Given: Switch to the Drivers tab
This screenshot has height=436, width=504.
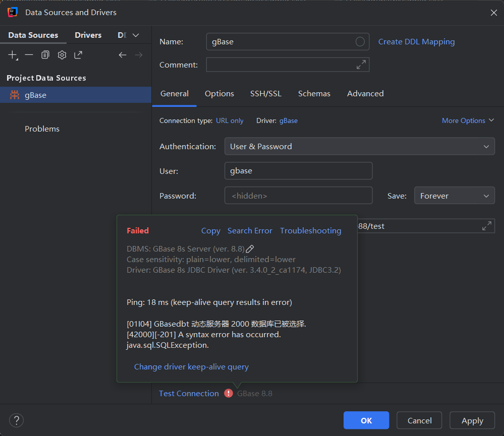Looking at the screenshot, I should pos(88,35).
